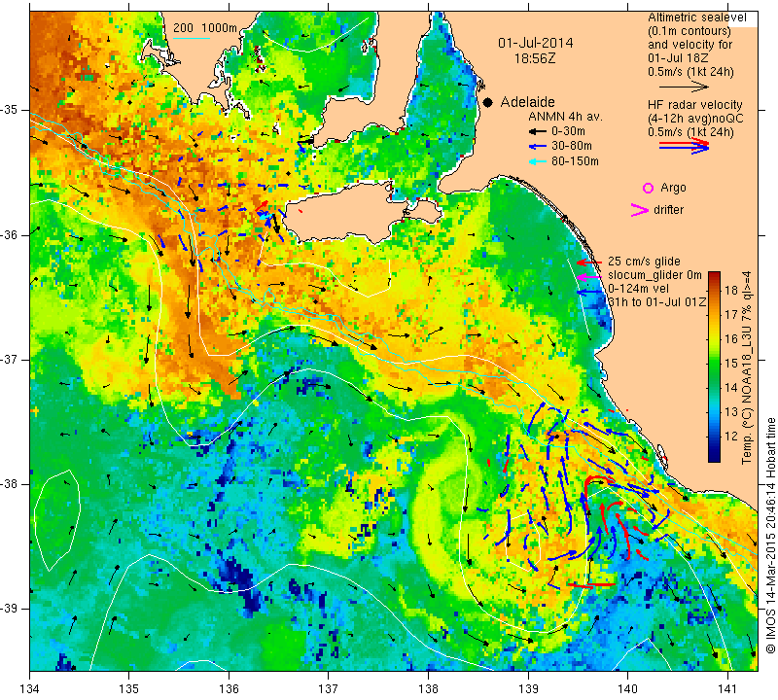Click the magenta drifter chevron symbol
Viewport: 778px width, 700px height.
pos(640,210)
